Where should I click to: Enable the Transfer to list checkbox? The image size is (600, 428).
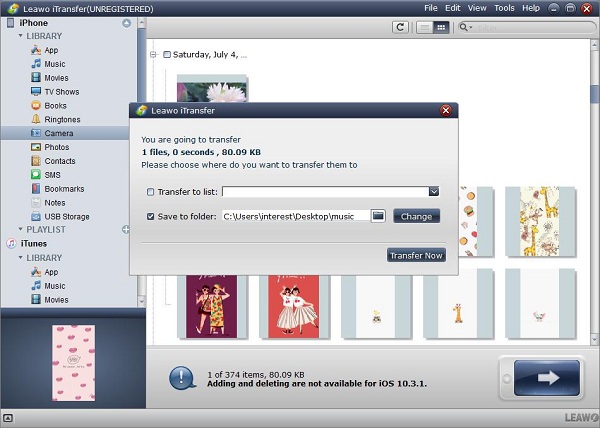(150, 192)
